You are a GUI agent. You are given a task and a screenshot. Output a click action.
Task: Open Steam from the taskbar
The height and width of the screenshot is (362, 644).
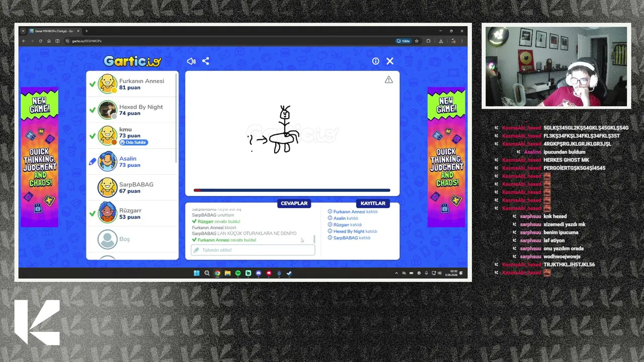[289, 273]
